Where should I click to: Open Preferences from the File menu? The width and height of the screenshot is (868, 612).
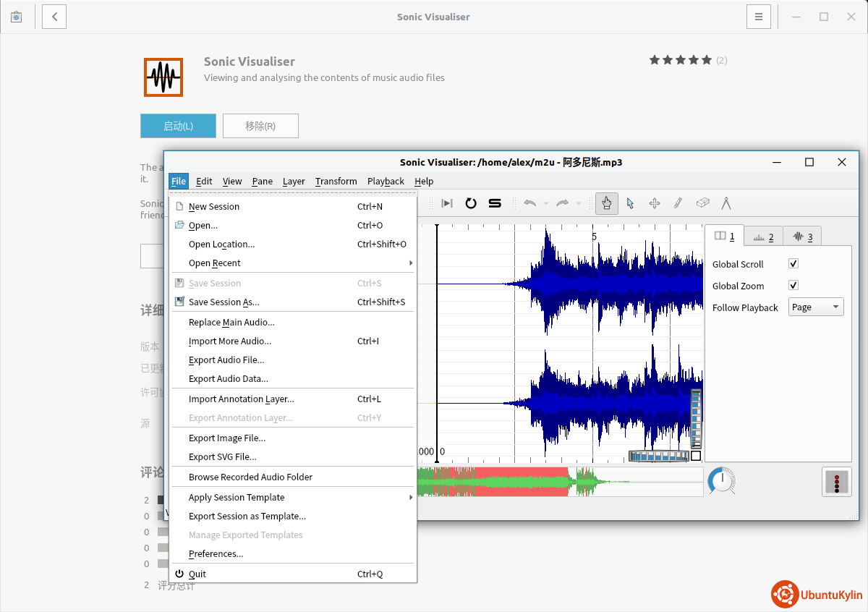pyautogui.click(x=216, y=554)
